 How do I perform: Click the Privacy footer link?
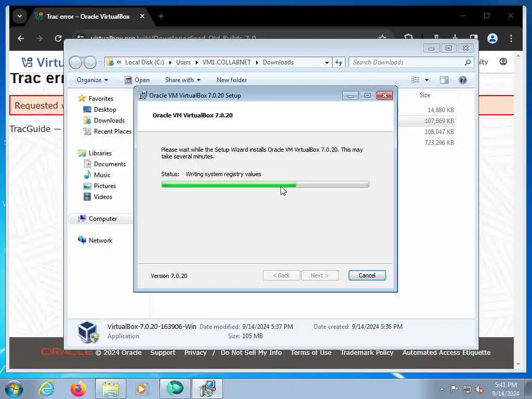pos(195,353)
